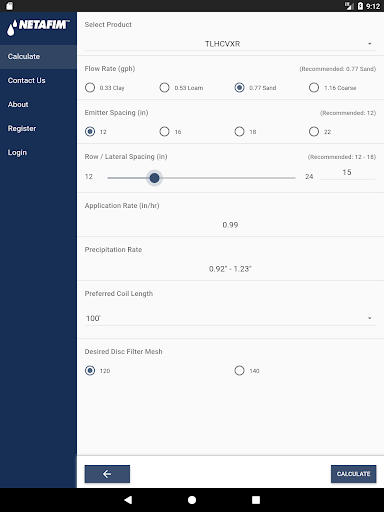Tap the signal strength status icon
The image size is (384, 512).
349,6
